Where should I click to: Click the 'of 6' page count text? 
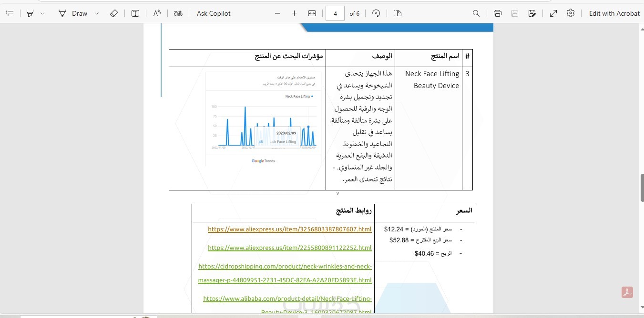coord(355,13)
